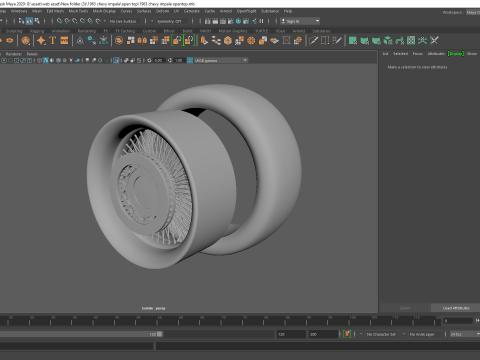The image size is (480, 360).
Task: Toggle the color management view transform button
Action: (x=190, y=60)
